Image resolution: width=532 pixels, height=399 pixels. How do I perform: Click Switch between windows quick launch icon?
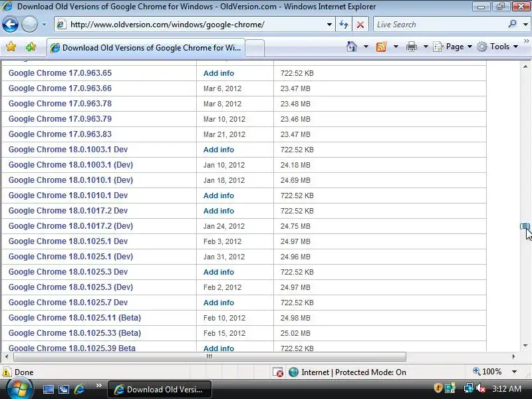pyautogui.click(x=64, y=389)
